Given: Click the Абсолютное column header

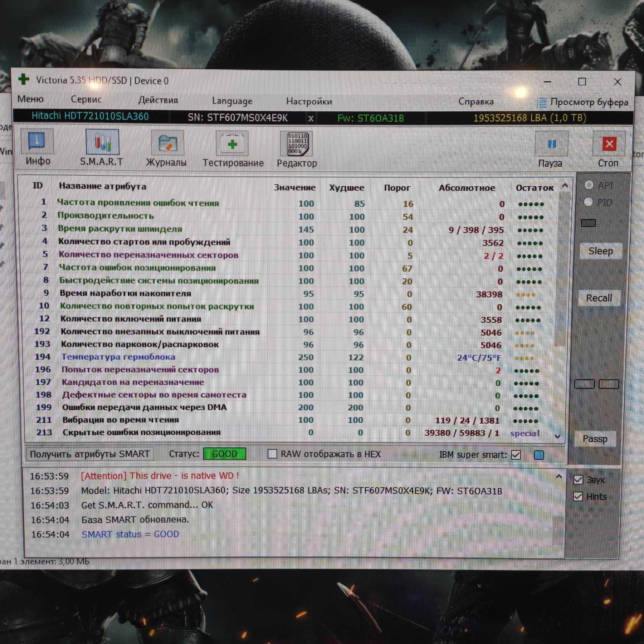Looking at the screenshot, I should pyautogui.click(x=467, y=188).
